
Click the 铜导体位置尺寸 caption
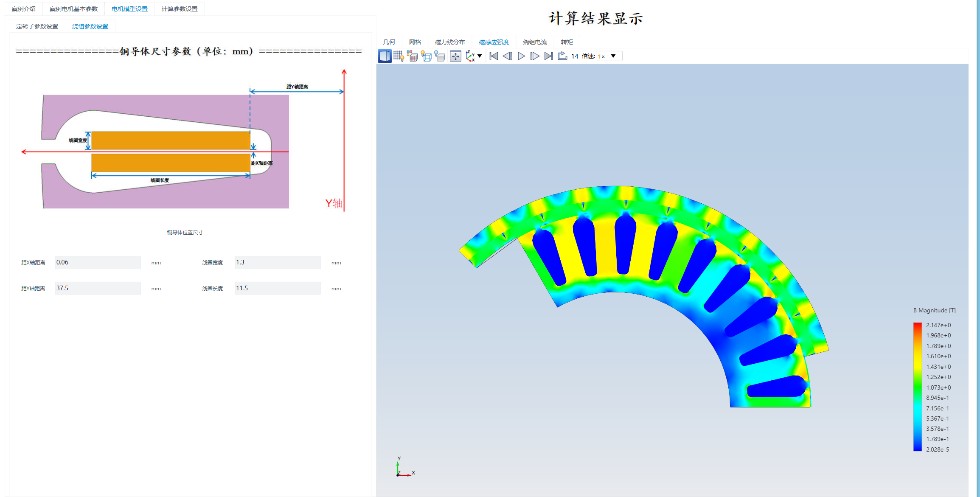(185, 233)
